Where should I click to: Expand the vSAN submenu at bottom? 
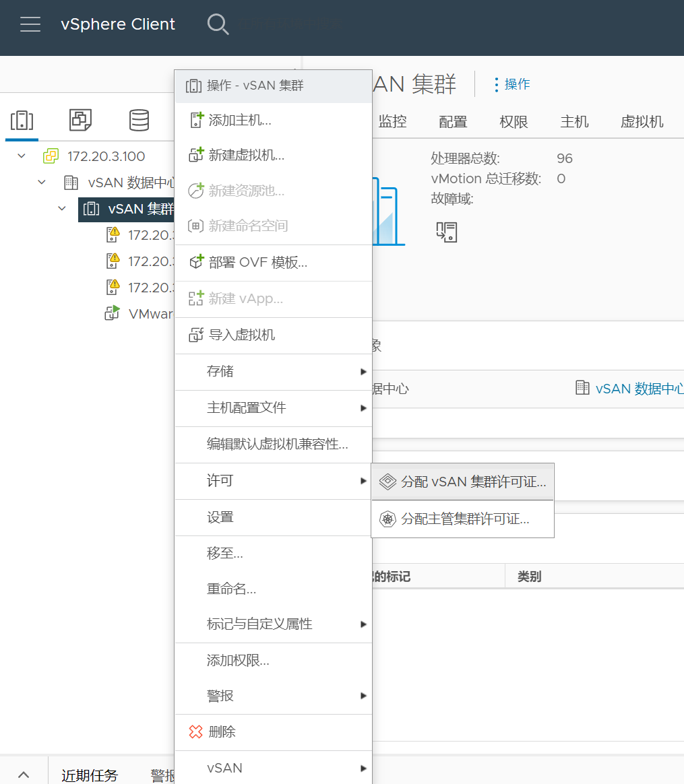tap(273, 768)
